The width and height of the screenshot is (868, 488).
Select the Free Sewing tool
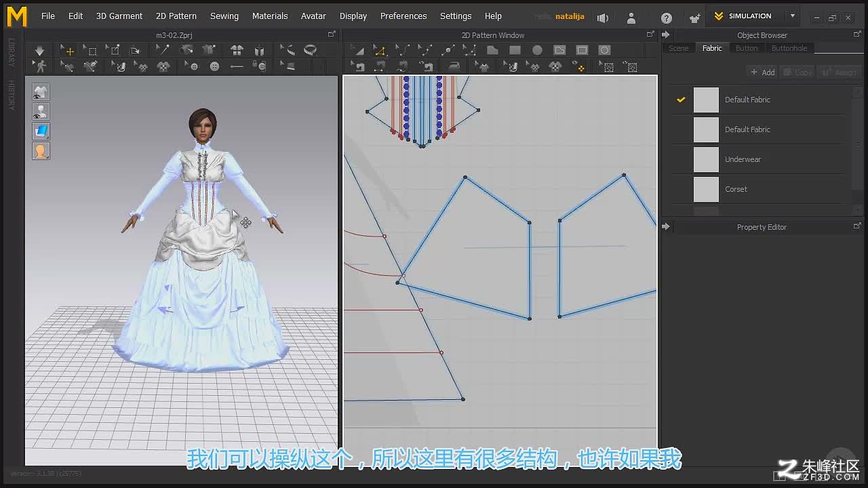402,66
